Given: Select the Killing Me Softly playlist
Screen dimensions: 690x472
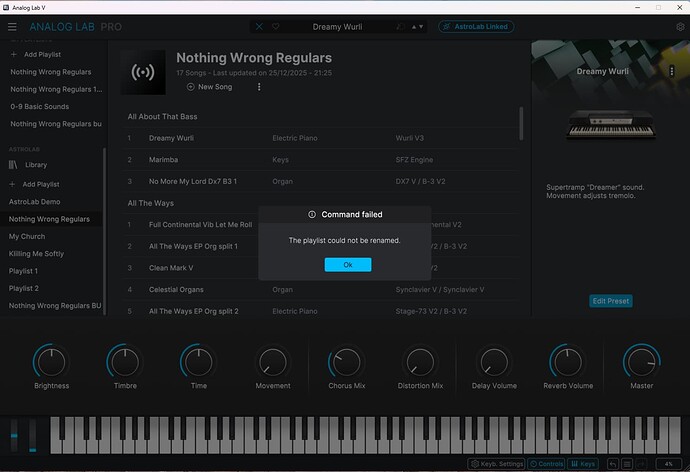Looking at the screenshot, I should pos(36,254).
